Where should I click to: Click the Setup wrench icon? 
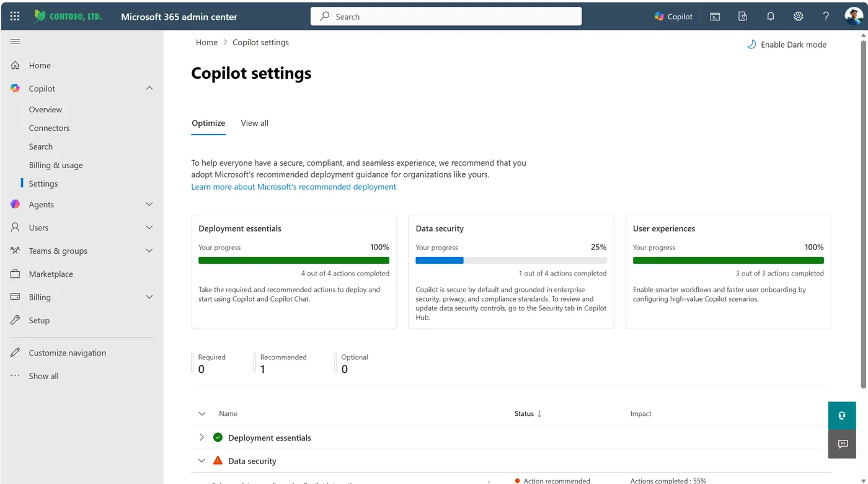(x=15, y=320)
